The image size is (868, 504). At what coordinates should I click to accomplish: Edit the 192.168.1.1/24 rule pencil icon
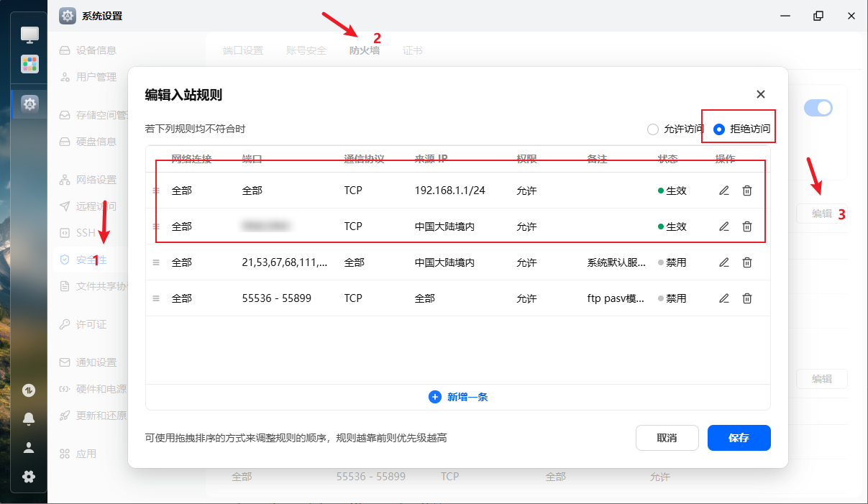click(x=724, y=191)
